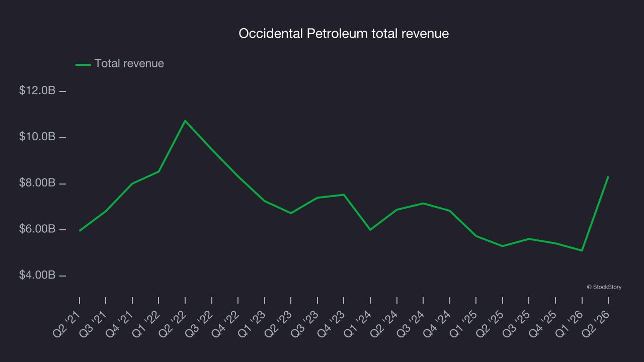Click the $6.00B y-axis label

coord(37,229)
